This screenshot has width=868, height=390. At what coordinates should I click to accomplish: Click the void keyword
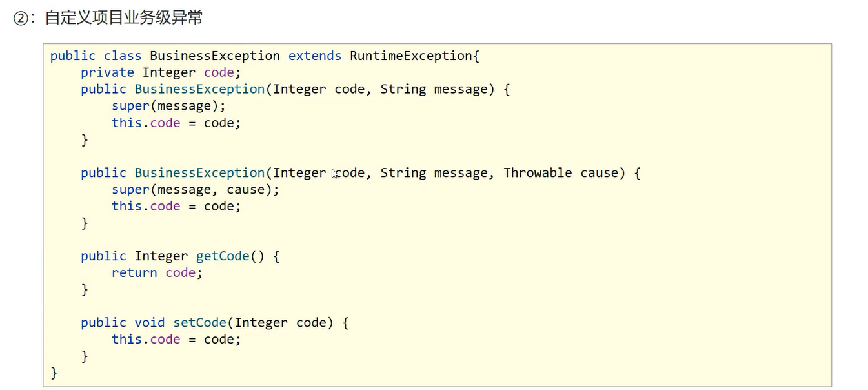[x=149, y=323]
